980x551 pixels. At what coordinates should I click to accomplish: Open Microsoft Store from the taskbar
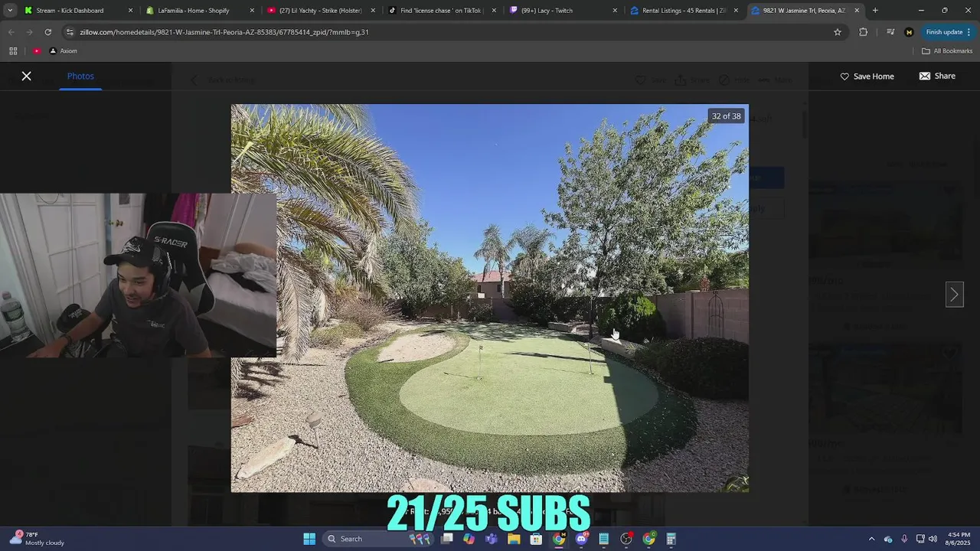tap(537, 539)
